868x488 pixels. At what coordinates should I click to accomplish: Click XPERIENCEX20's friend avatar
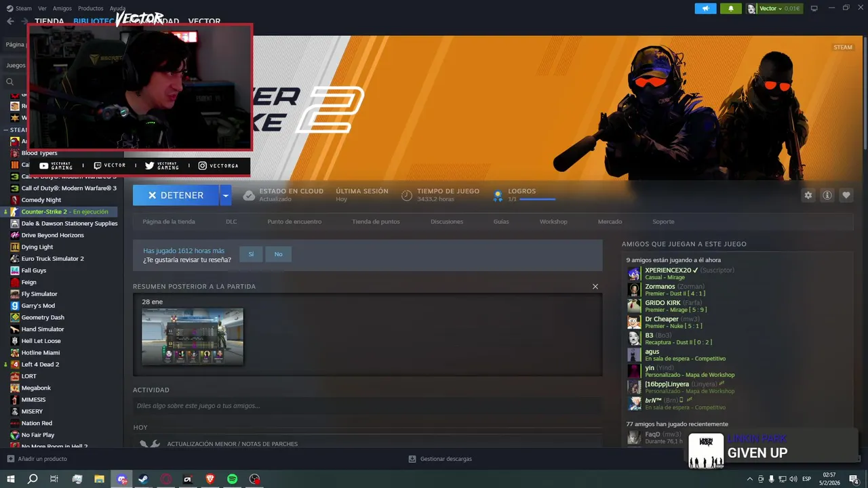[634, 274]
